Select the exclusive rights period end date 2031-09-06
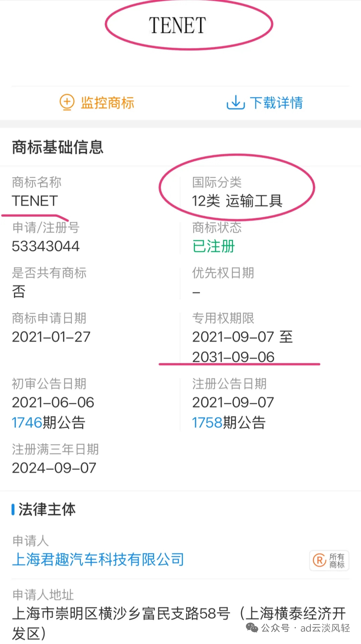 coord(233,357)
